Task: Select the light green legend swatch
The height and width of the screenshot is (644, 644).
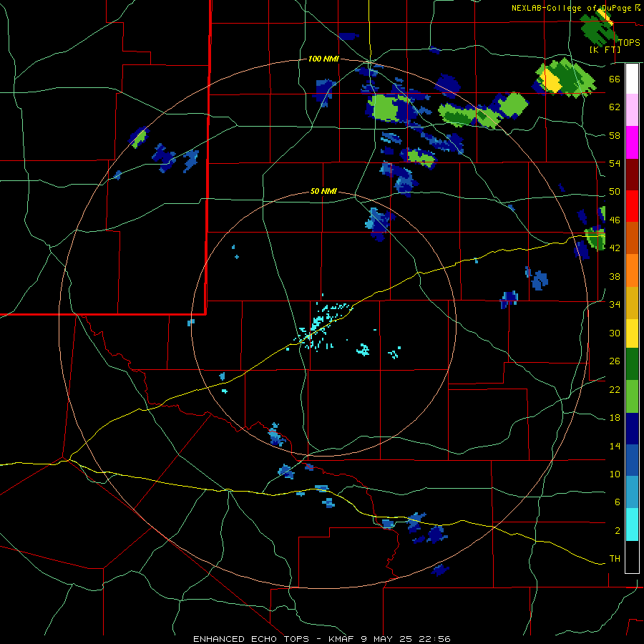Action: pos(632,396)
